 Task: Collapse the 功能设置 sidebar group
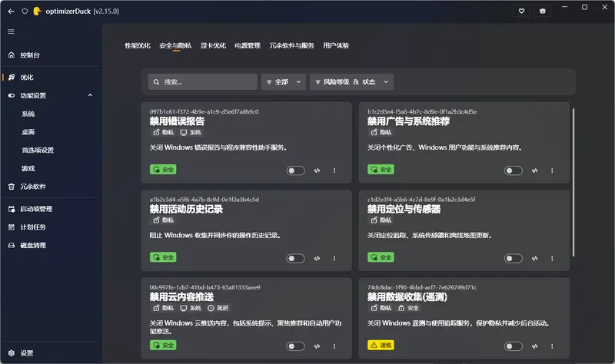[x=50, y=95]
